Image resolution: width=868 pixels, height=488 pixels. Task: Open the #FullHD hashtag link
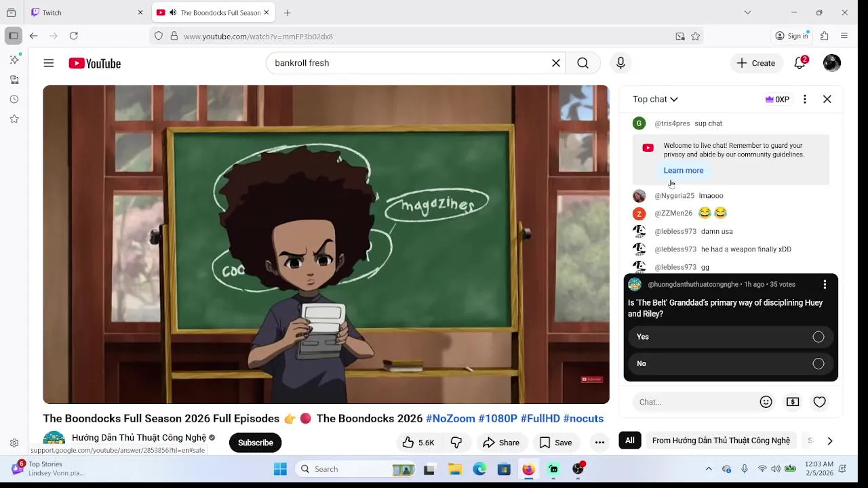point(540,419)
